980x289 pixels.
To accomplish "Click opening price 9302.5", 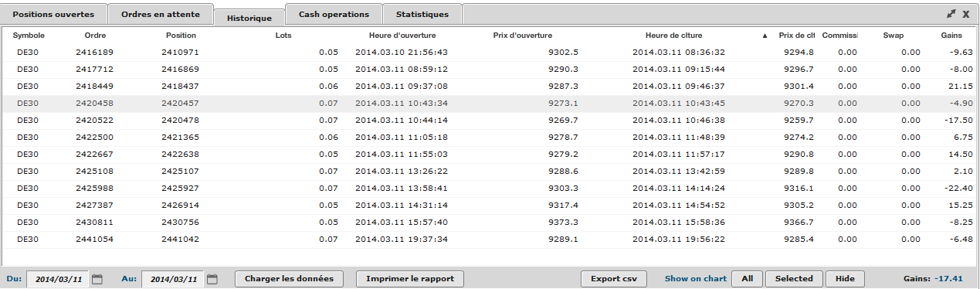I will coord(564,53).
